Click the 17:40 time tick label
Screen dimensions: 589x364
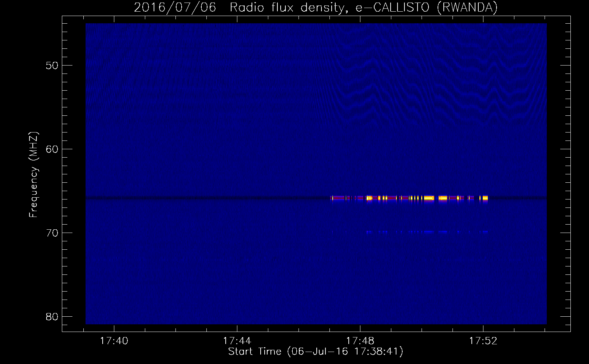pyautogui.click(x=114, y=341)
